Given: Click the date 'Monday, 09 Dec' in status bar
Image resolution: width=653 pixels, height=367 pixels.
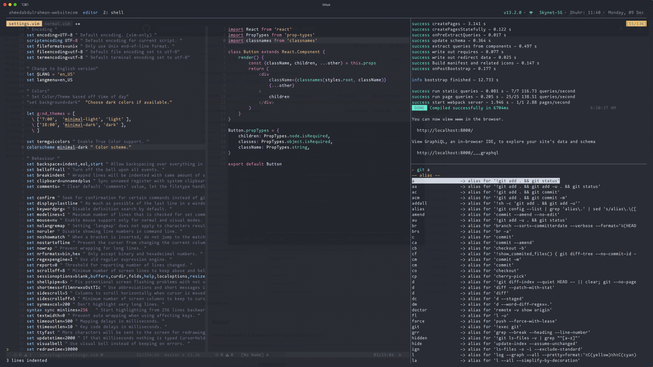Looking at the screenshot, I should (x=627, y=12).
